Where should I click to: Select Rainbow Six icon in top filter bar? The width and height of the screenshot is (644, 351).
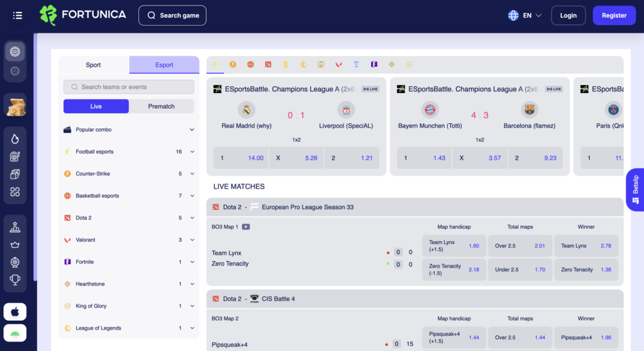coord(286,65)
